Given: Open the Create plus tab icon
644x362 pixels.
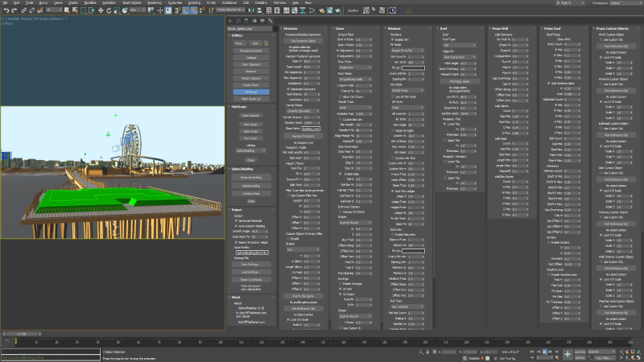Looking at the screenshot, I should point(230,21).
